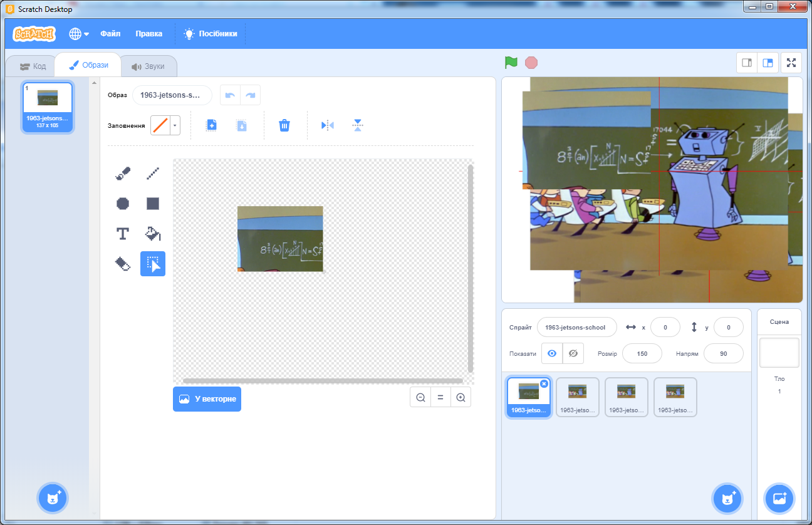Convert costume with У векторне button
This screenshot has width=812, height=525.
[207, 399]
